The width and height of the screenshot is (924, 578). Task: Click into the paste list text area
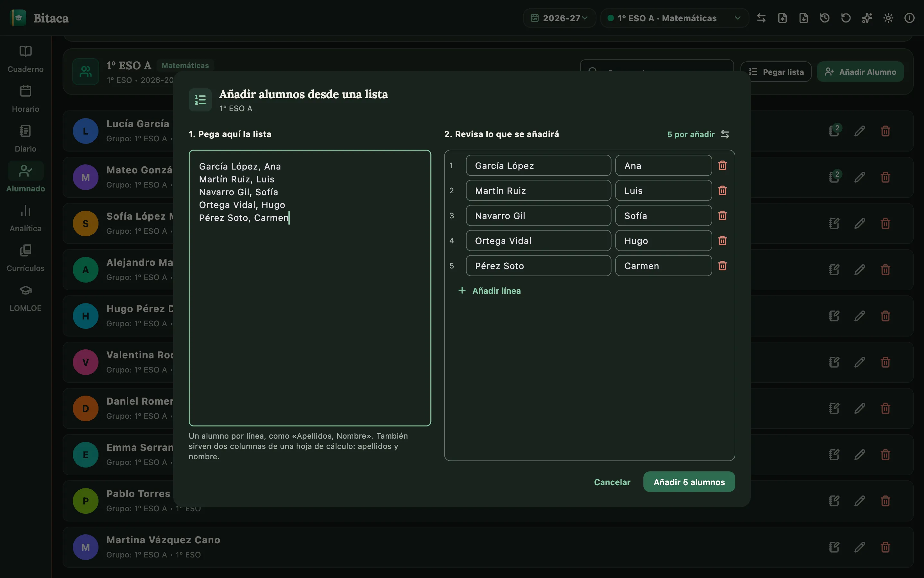pos(310,288)
